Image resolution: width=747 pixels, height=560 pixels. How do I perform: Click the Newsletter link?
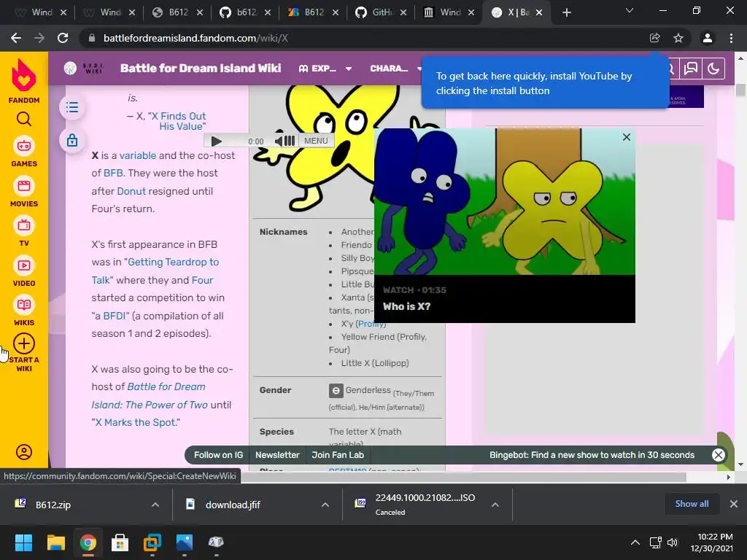tap(277, 455)
